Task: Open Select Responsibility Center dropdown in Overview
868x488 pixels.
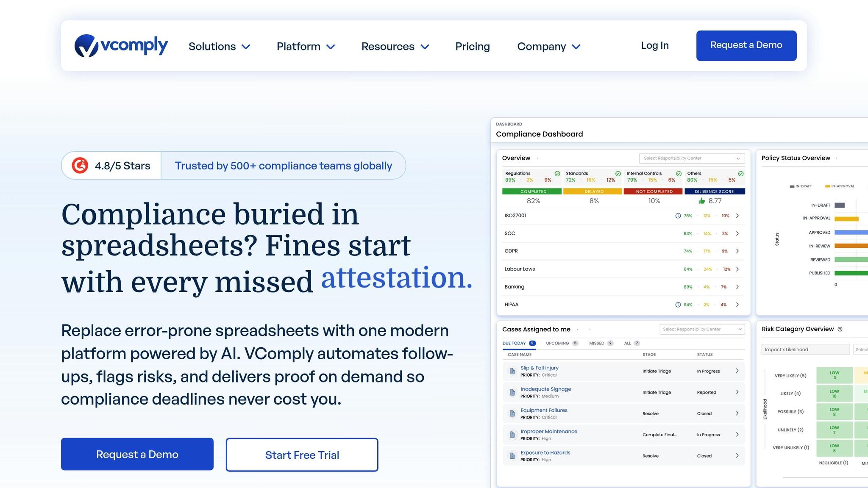Action: [691, 158]
